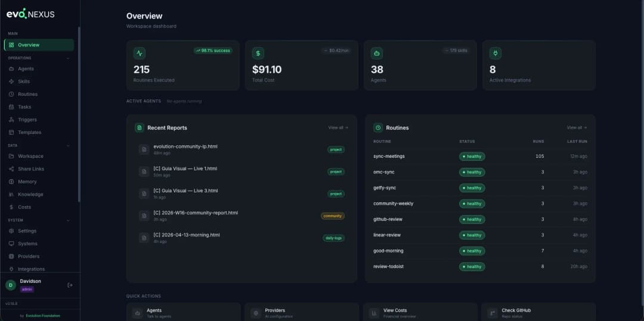644x321 pixels.
Task: Collapse the Operations sidebar section
Action: click(68, 58)
